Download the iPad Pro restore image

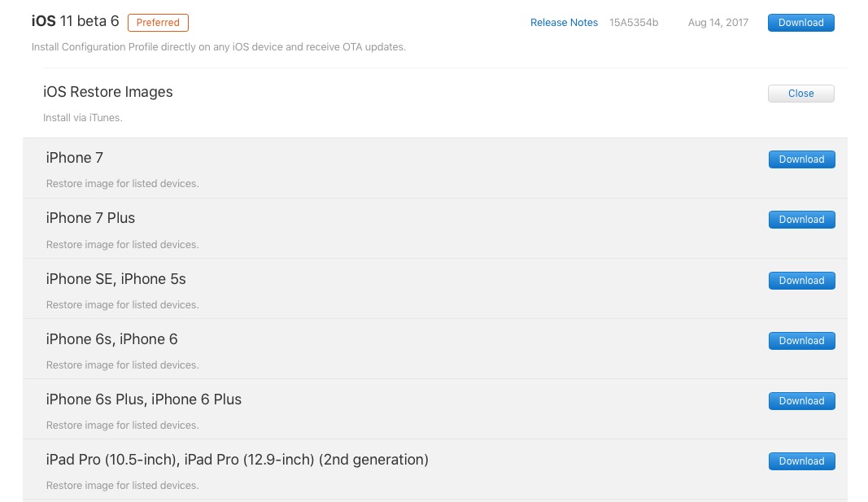tap(801, 461)
